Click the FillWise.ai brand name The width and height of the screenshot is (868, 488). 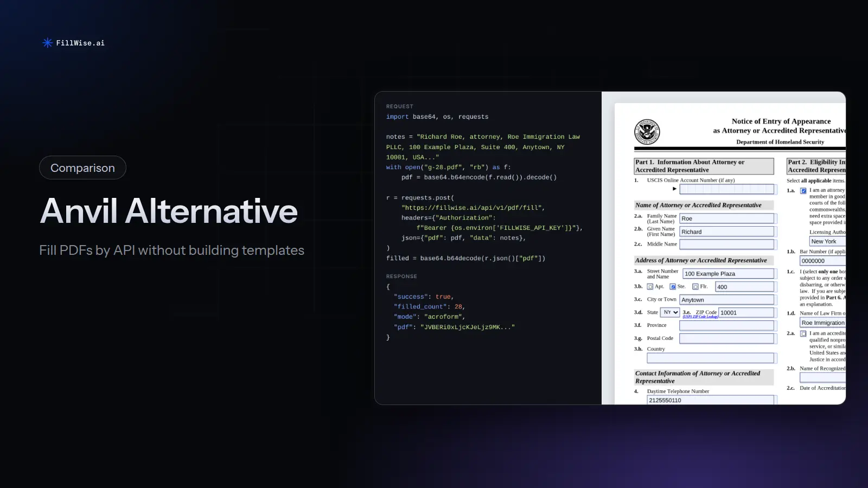click(80, 43)
